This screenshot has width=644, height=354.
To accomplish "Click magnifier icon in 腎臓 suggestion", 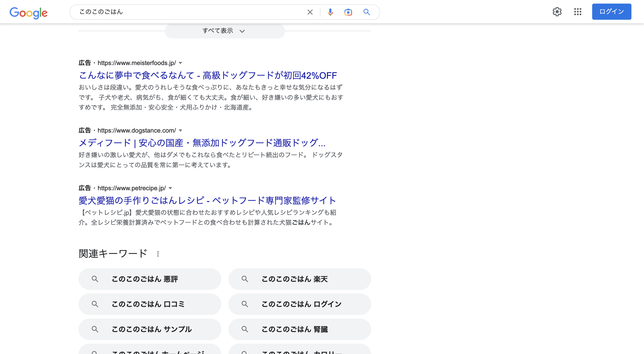I will [x=245, y=329].
